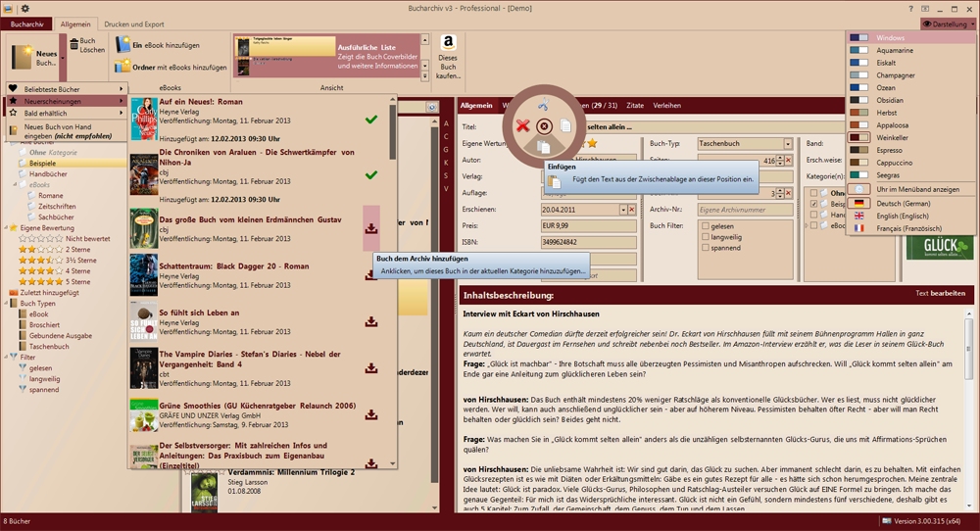This screenshot has height=531, width=980.
Task: Click green checkmark next to 'Auf ein Neues!: Roman'
Action: point(371,120)
